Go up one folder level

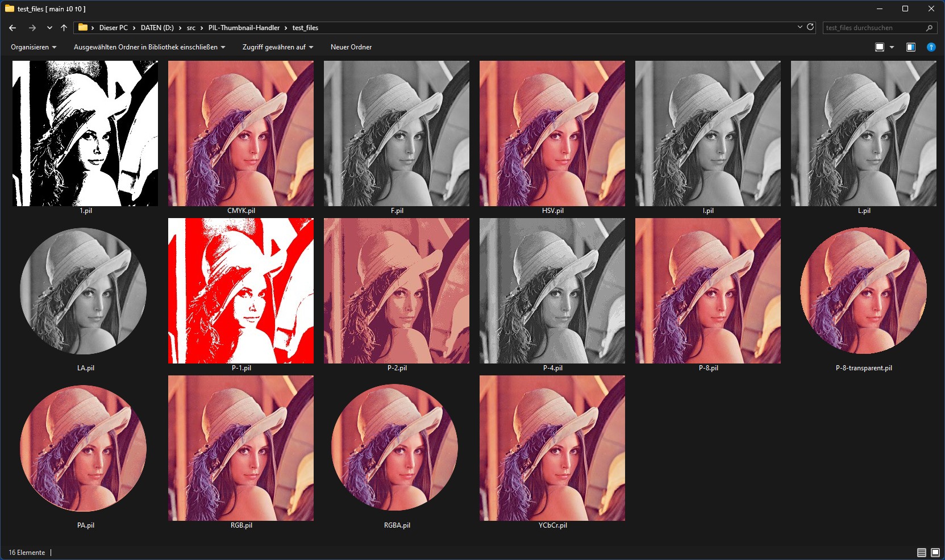[64, 28]
